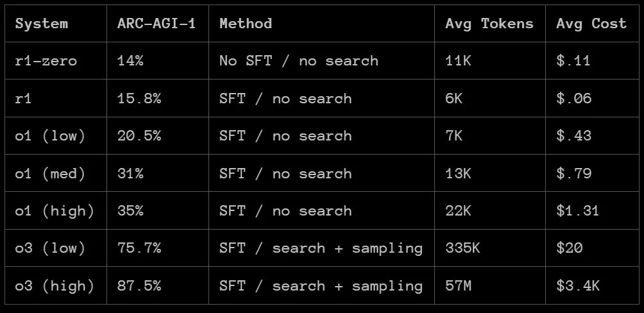The height and width of the screenshot is (313, 644).
Task: Click the Method column header
Action: pyautogui.click(x=246, y=24)
